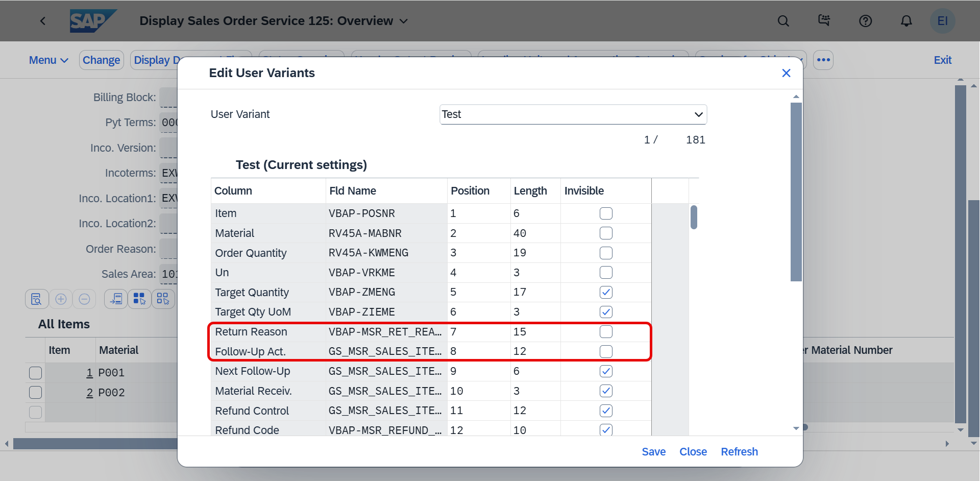Check Invisible for Return Reason
The image size is (980, 481).
click(606, 332)
